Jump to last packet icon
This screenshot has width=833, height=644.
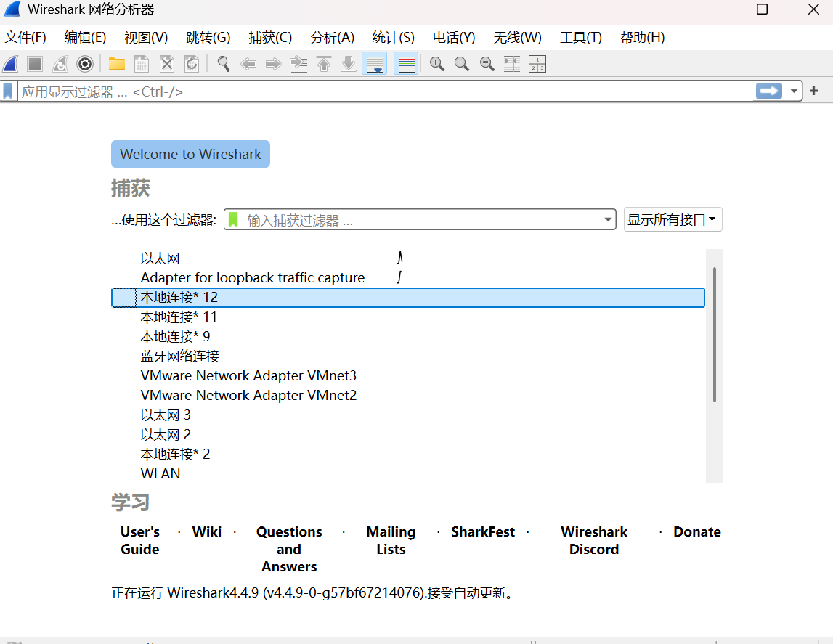coord(349,64)
